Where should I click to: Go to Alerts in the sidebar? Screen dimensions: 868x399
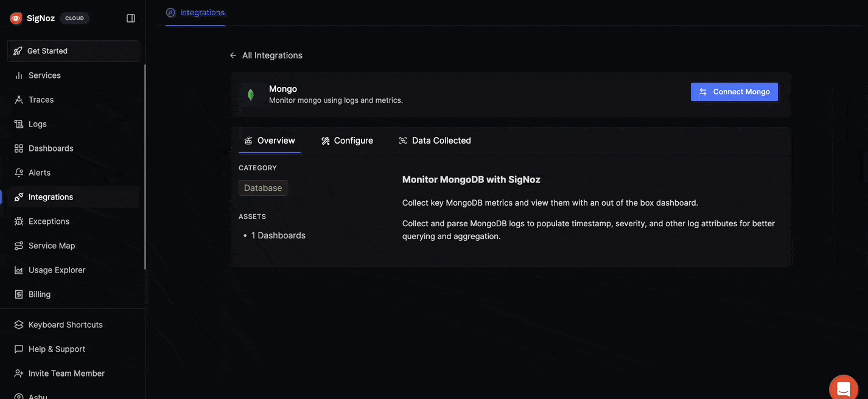[74, 173]
